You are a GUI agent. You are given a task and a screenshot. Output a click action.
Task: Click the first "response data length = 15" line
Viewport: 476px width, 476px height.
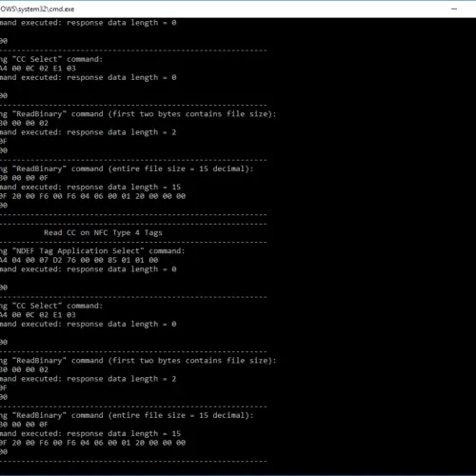90,188
